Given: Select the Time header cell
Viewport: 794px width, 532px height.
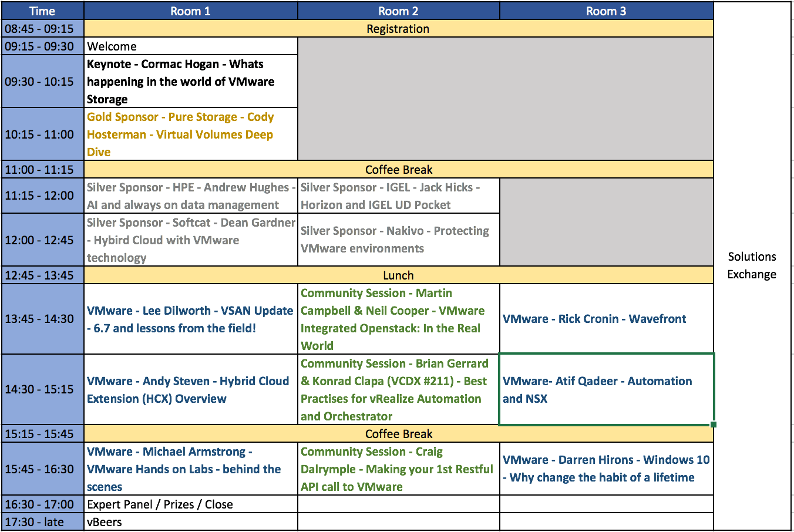Looking at the screenshot, I should (43, 11).
